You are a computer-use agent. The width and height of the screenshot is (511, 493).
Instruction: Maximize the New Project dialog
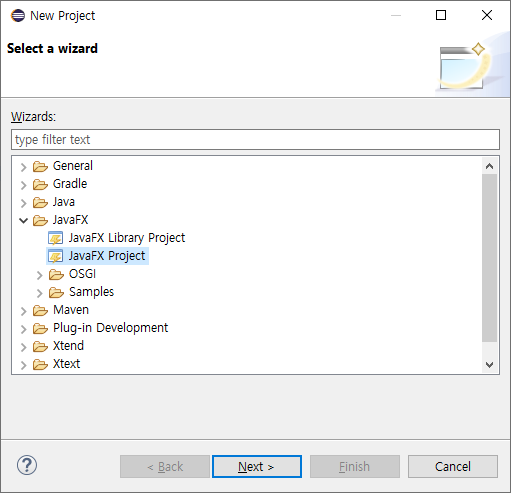(441, 15)
